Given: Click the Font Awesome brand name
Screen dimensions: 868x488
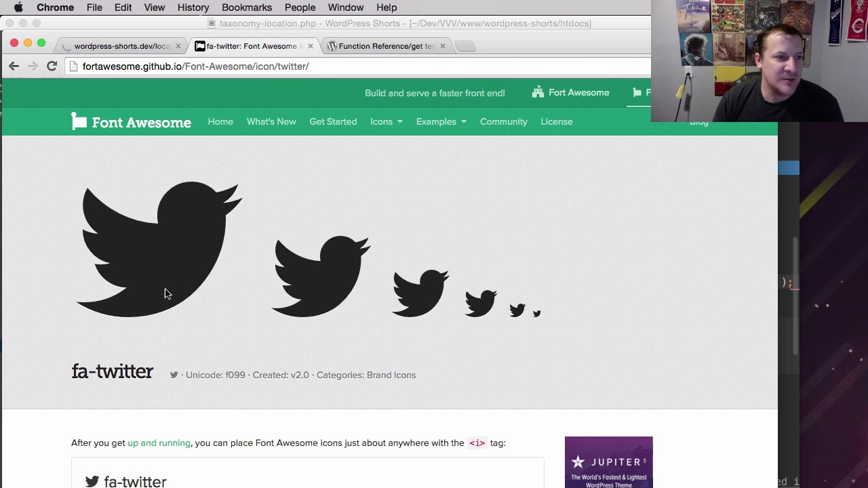Looking at the screenshot, I should tap(142, 123).
